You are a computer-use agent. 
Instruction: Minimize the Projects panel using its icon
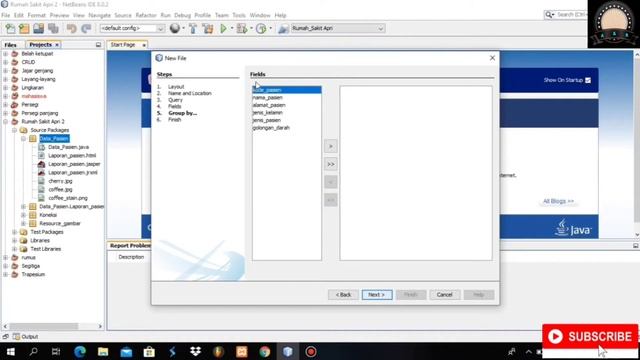point(98,44)
